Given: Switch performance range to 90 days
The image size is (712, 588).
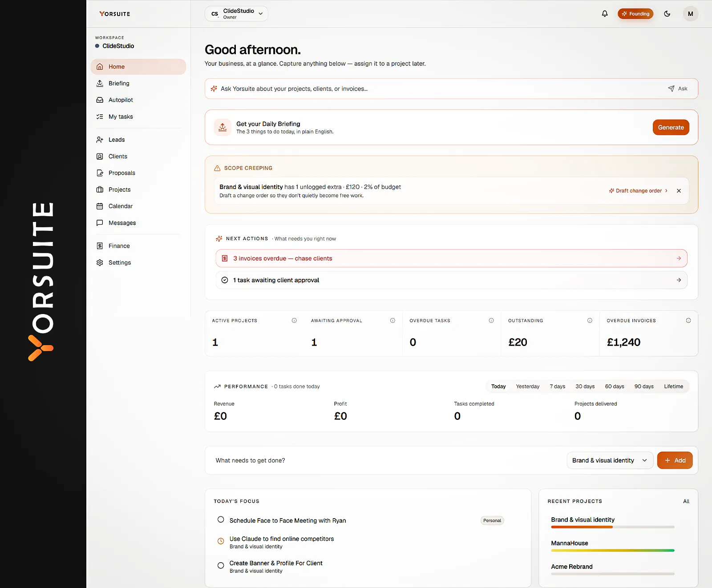Looking at the screenshot, I should (x=644, y=387).
